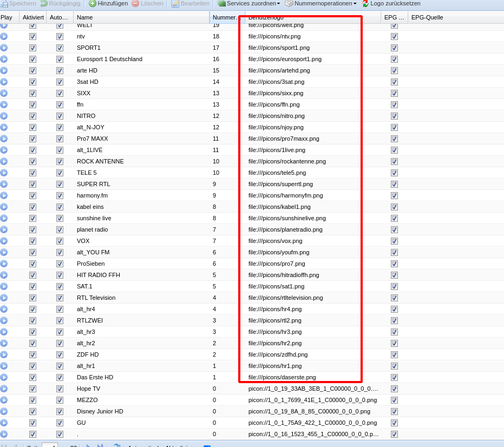504x447 pixels.
Task: Click the play icon for kabel eins
Action: click(x=4, y=207)
